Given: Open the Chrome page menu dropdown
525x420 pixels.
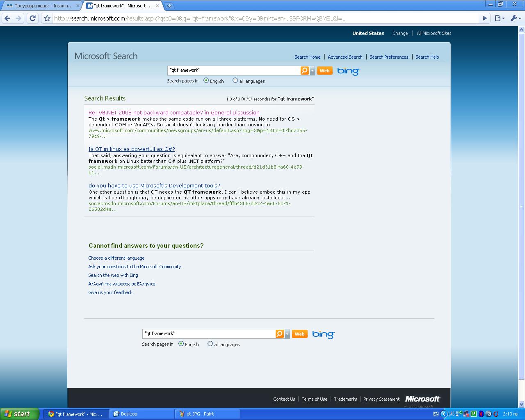Looking at the screenshot, I should point(500,18).
